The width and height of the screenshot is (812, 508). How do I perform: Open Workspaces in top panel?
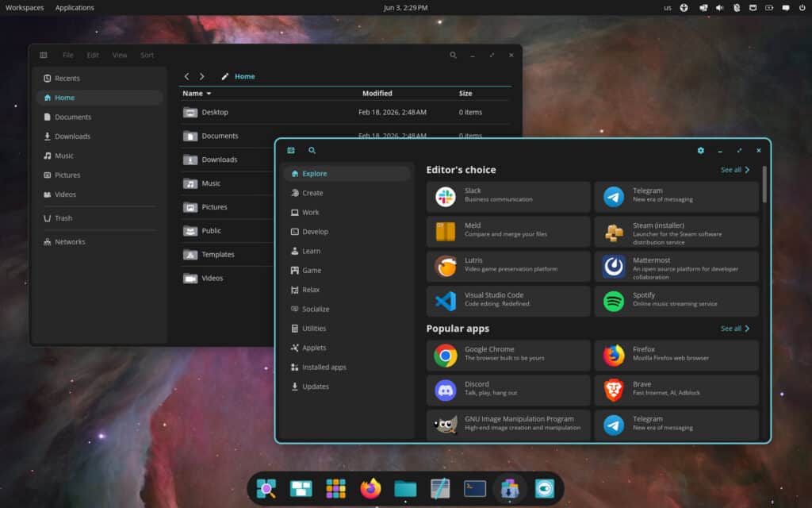[x=25, y=8]
